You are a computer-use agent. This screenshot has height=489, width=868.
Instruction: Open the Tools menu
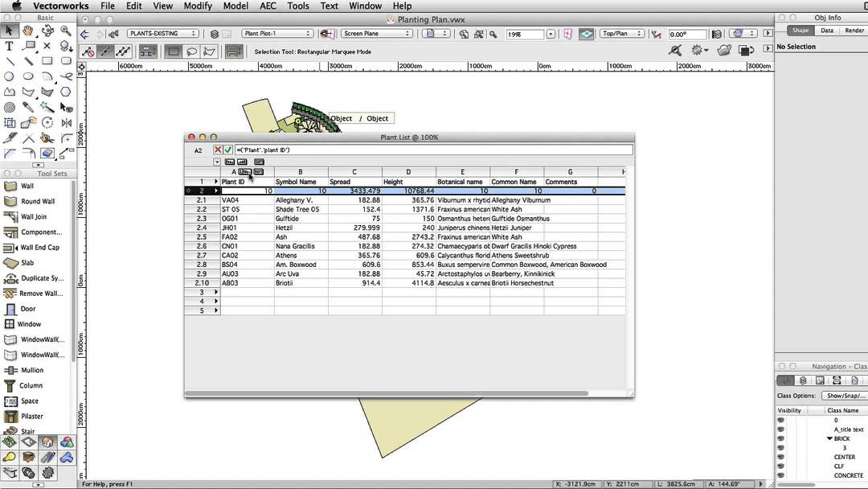click(298, 6)
